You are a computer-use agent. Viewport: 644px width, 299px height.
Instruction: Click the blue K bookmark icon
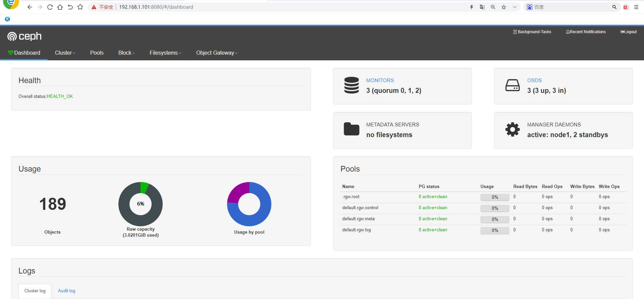tap(7, 19)
